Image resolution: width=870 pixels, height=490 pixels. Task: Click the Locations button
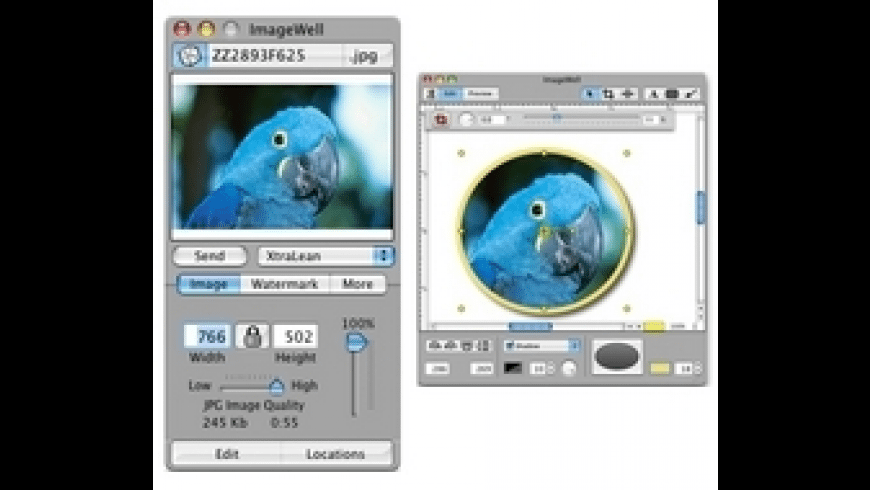(336, 454)
